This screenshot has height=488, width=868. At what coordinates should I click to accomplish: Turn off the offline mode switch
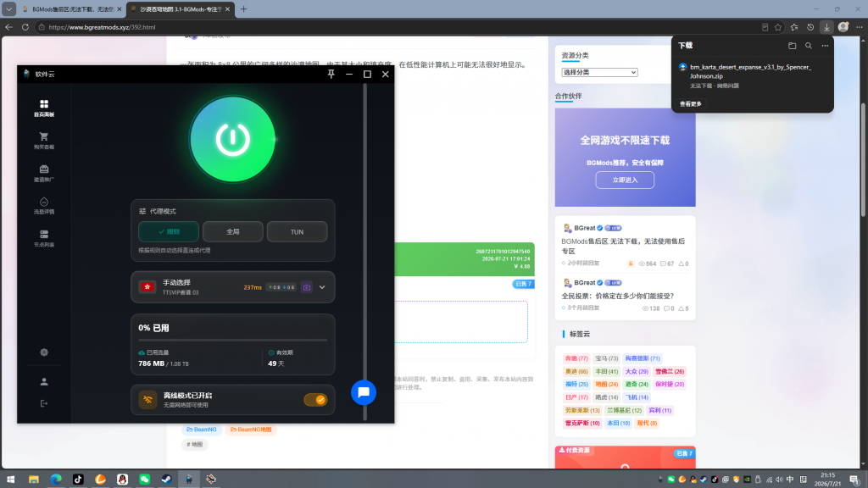(x=315, y=400)
